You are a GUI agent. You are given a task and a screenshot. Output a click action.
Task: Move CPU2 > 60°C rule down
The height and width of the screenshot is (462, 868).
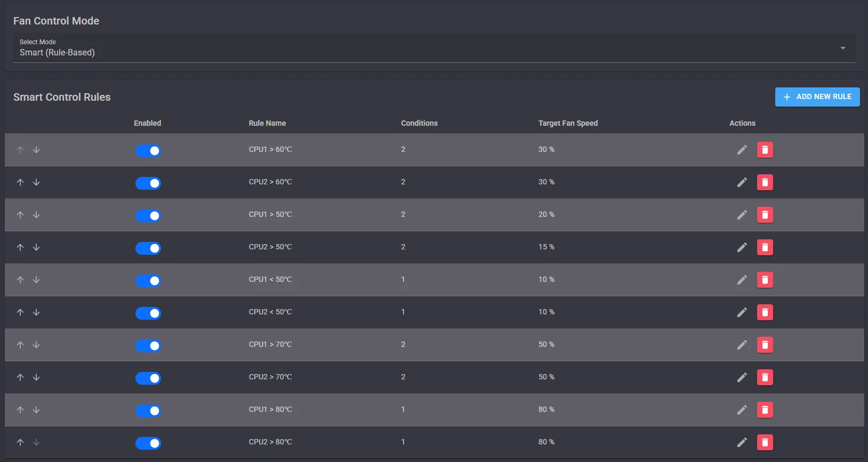(36, 182)
